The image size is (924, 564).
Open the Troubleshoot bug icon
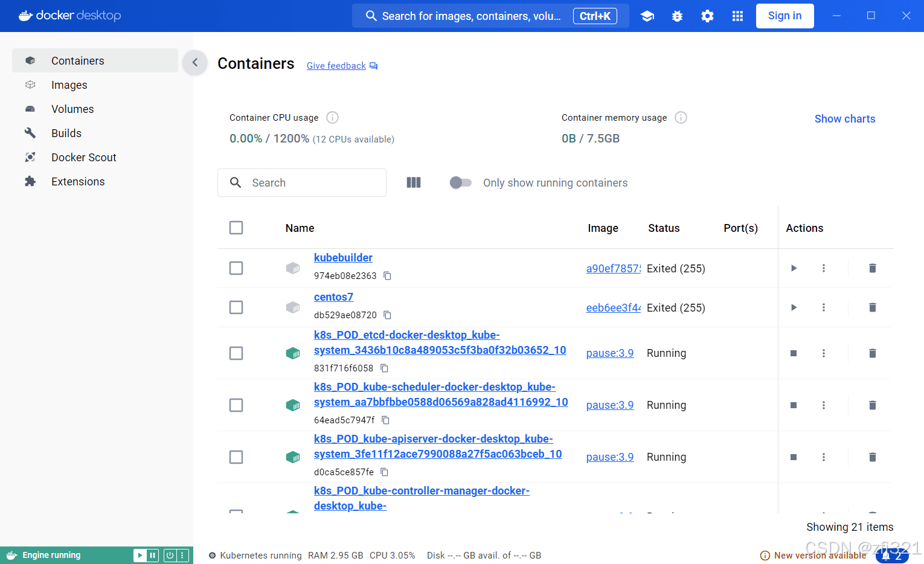coord(677,16)
